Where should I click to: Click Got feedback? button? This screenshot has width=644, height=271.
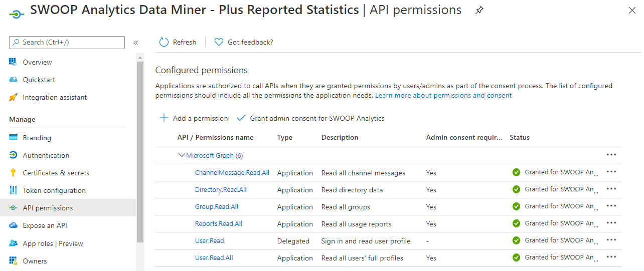pos(244,42)
